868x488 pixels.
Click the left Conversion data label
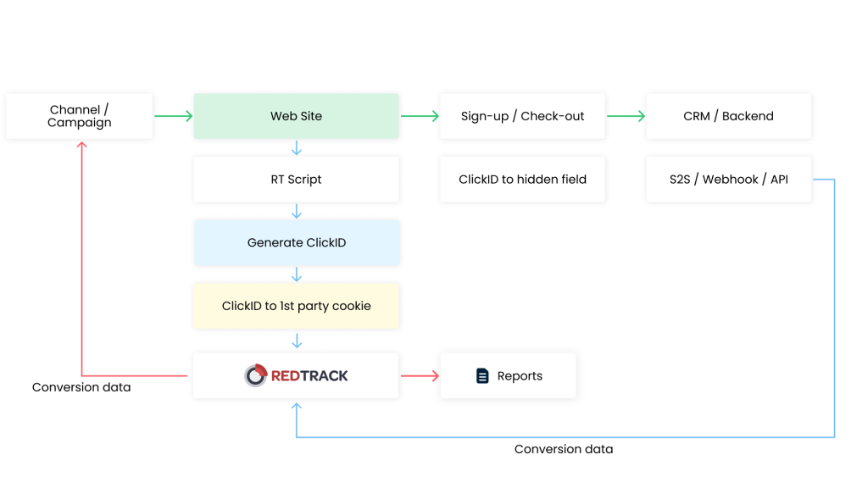coord(81,387)
